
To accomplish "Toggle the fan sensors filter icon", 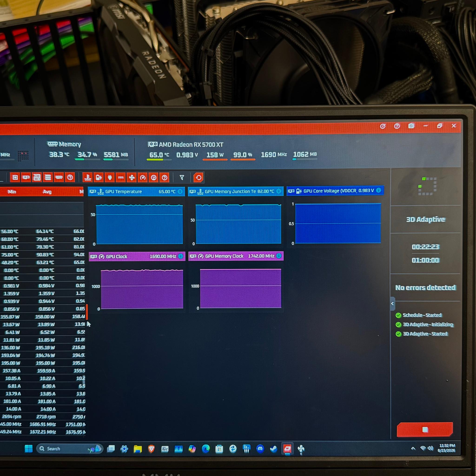I will click(x=132, y=178).
